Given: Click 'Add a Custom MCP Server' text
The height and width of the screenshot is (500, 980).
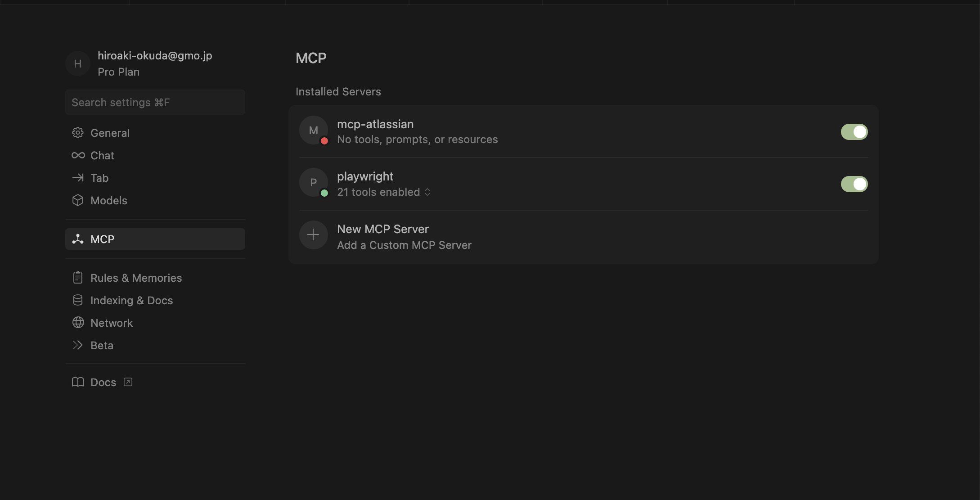Looking at the screenshot, I should [x=404, y=245].
